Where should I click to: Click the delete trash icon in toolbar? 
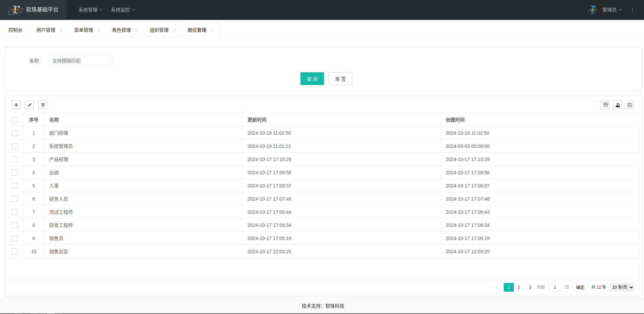[43, 105]
